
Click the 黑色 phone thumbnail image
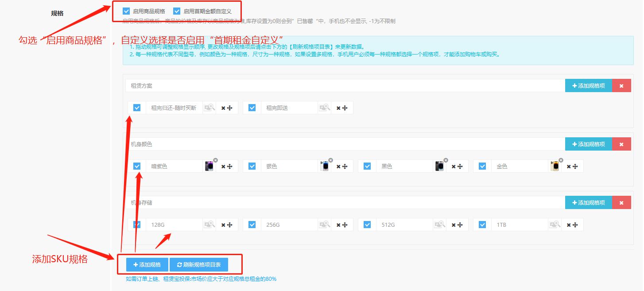(x=439, y=166)
